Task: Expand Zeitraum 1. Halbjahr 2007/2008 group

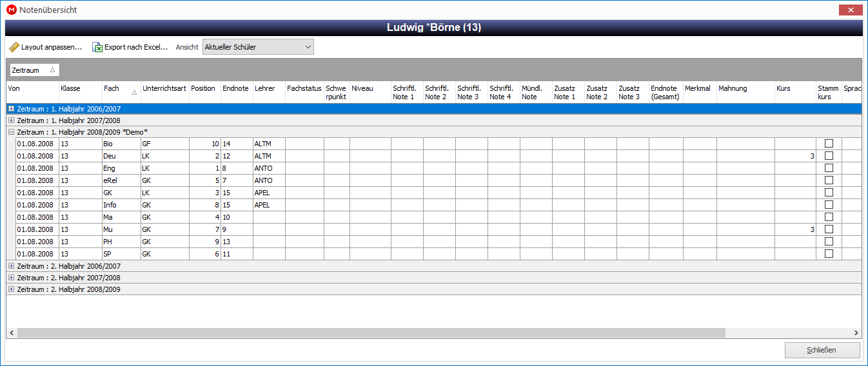Action: pyautogui.click(x=11, y=120)
